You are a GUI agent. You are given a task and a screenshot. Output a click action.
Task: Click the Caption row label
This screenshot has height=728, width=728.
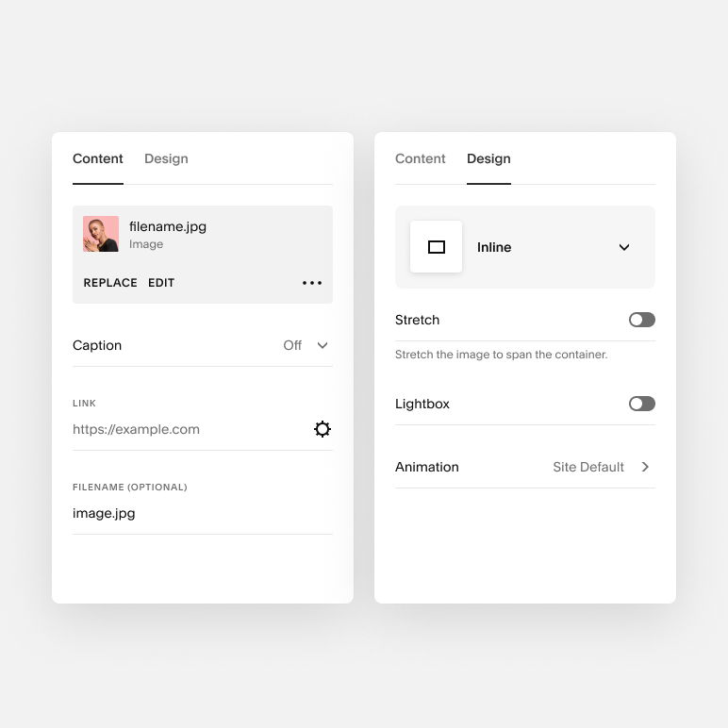point(97,345)
